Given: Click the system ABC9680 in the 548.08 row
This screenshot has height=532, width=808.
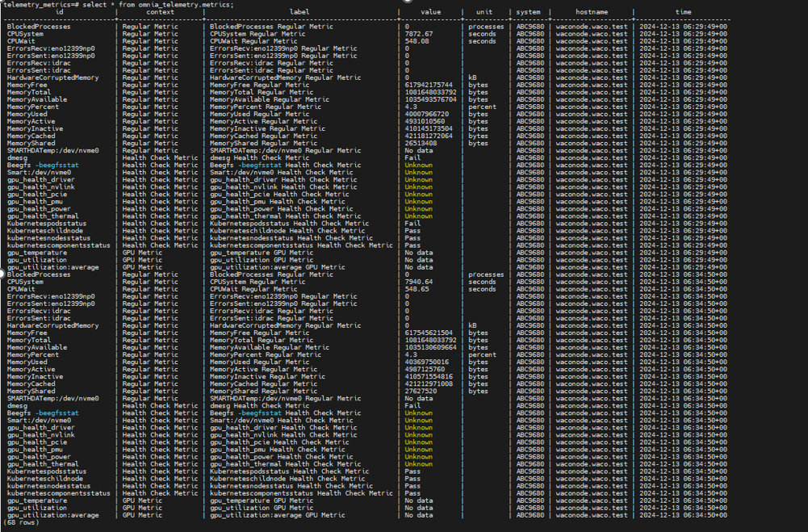Looking at the screenshot, I should click(530, 41).
